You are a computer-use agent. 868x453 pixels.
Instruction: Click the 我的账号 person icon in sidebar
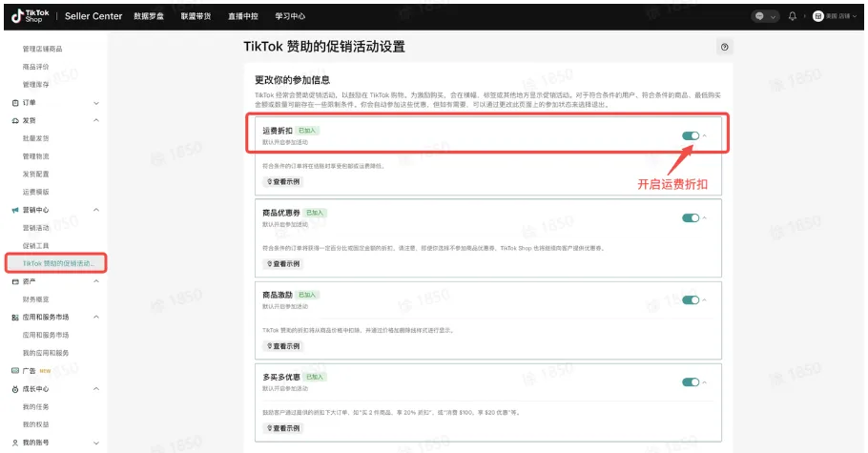(x=15, y=443)
